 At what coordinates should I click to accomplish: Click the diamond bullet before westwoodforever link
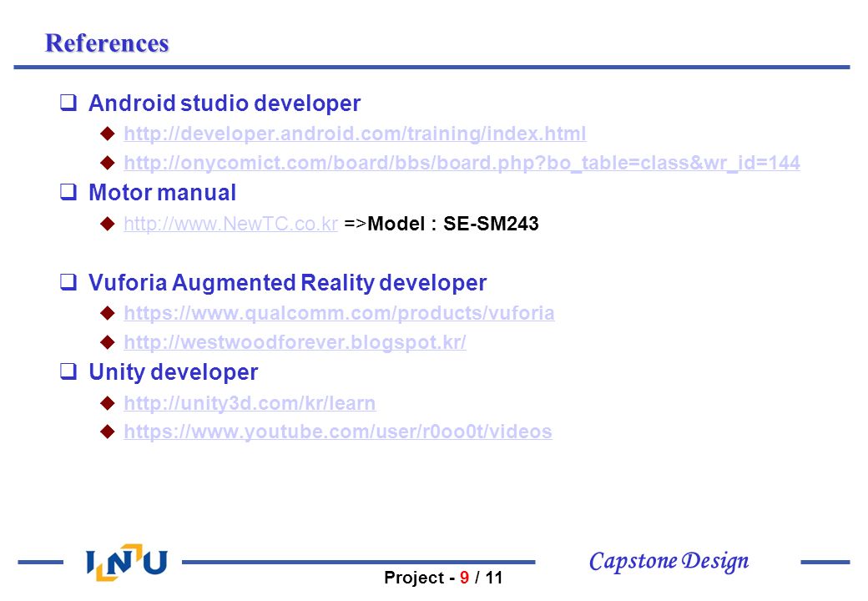108,342
